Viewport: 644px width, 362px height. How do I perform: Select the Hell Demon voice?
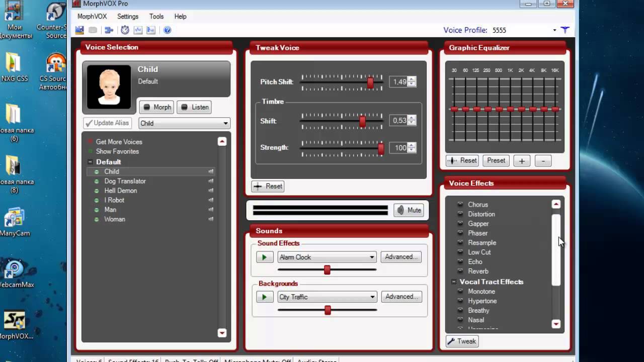(x=121, y=191)
